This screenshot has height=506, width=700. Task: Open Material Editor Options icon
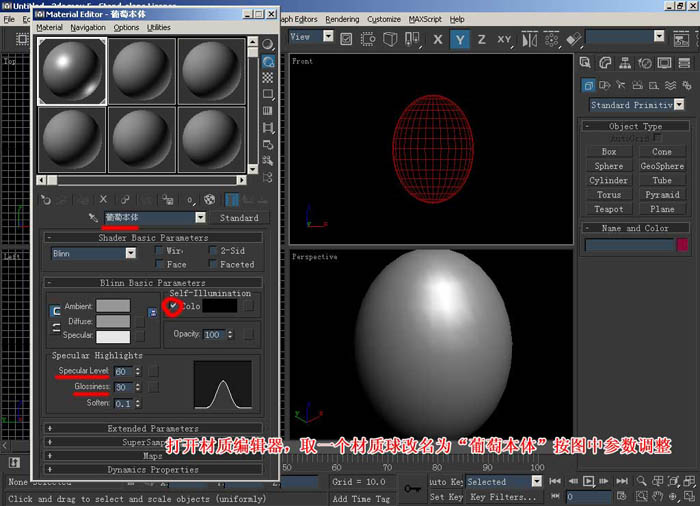pyautogui.click(x=268, y=144)
